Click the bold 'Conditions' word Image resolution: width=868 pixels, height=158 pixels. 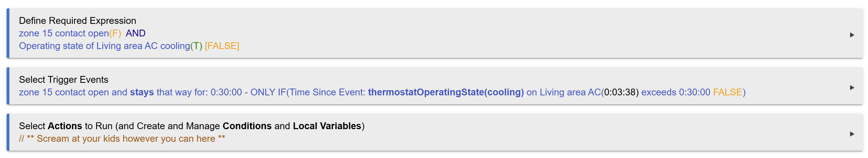click(x=247, y=126)
